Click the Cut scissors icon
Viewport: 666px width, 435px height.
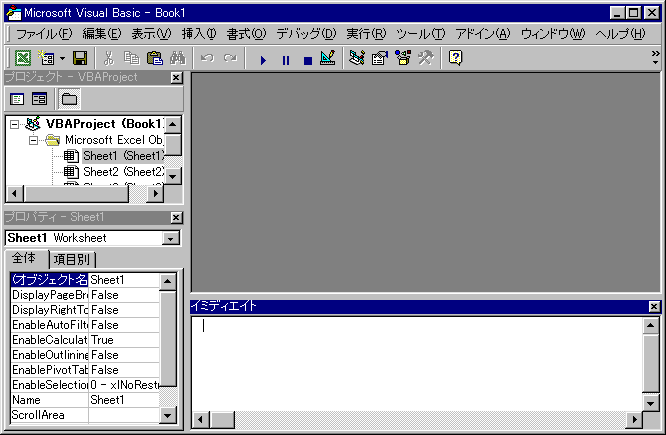[109, 58]
